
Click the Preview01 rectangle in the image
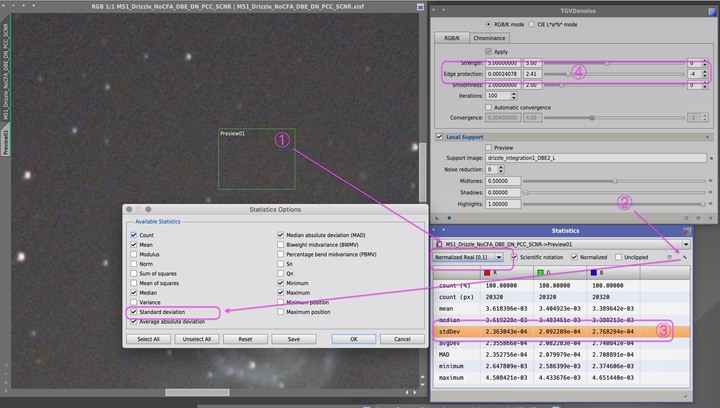point(257,159)
